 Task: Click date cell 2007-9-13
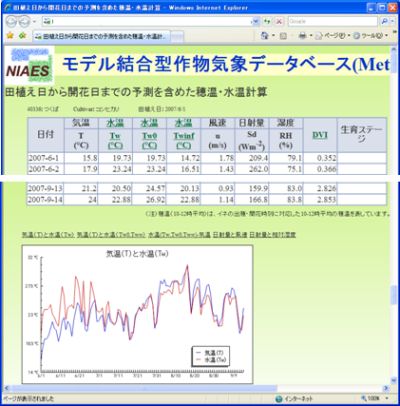pos(46,188)
